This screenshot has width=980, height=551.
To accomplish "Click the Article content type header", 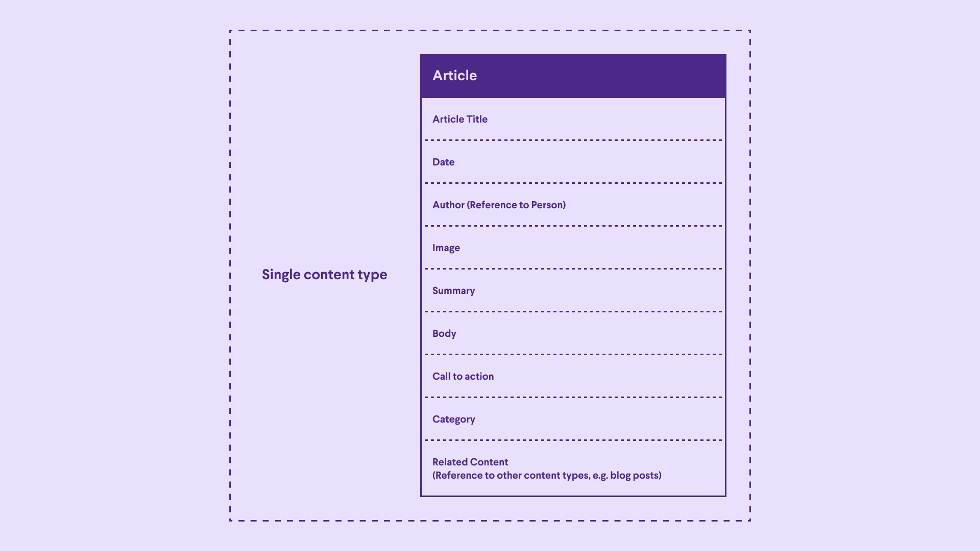I will tap(573, 75).
